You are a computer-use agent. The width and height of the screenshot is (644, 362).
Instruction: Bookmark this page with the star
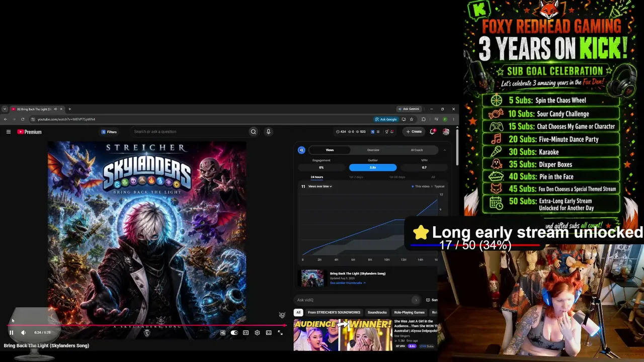[412, 119]
